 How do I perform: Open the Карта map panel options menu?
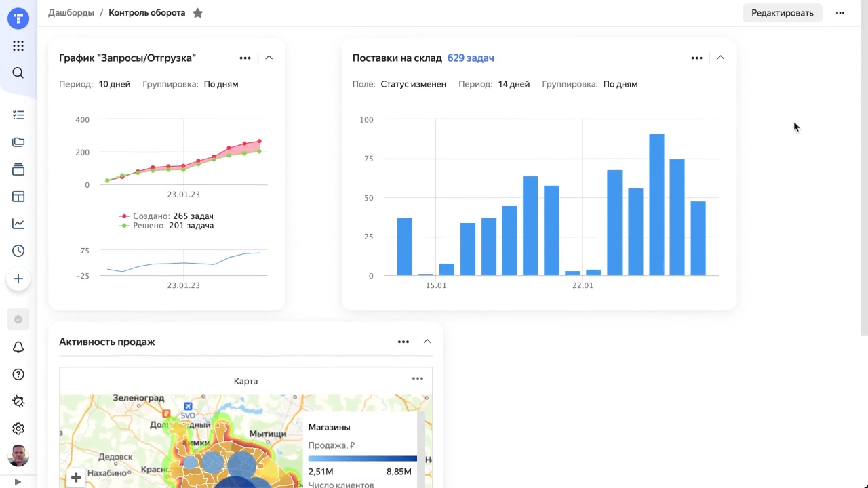tap(417, 379)
